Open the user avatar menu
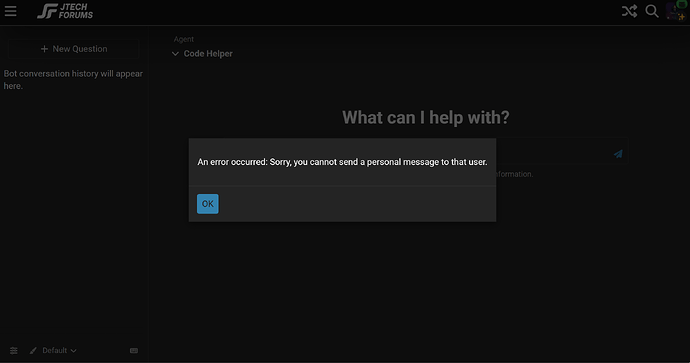The image size is (690, 363). click(675, 11)
